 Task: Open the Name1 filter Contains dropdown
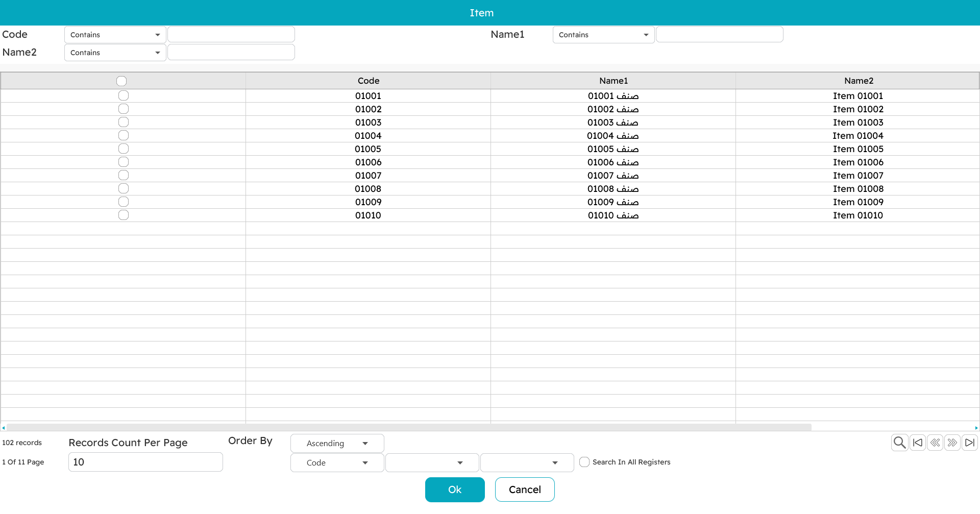coord(604,35)
